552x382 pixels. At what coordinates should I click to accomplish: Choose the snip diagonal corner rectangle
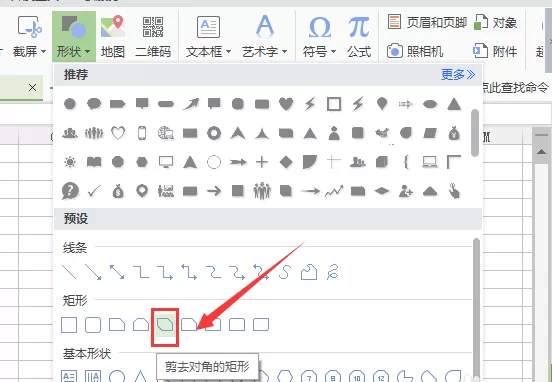[165, 324]
